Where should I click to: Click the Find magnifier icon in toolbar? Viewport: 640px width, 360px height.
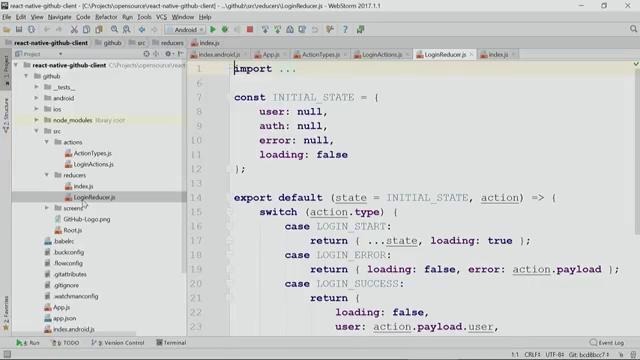click(x=114, y=29)
